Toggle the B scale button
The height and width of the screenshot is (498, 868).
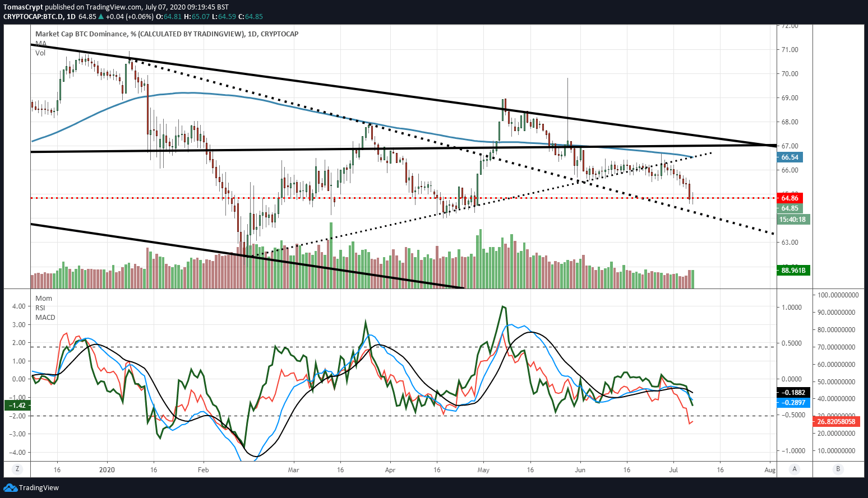point(838,469)
